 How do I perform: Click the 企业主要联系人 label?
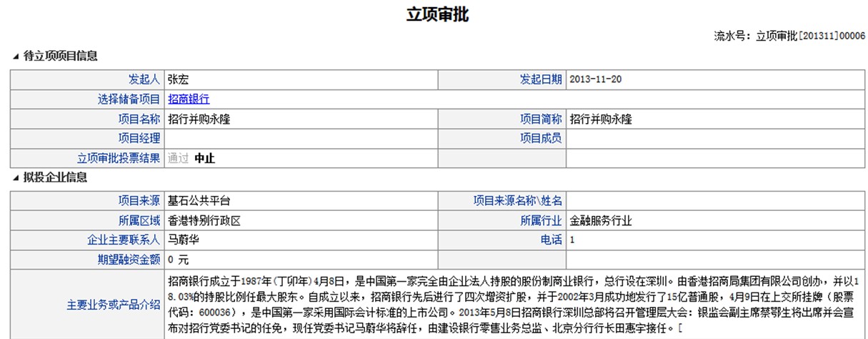[x=124, y=240]
